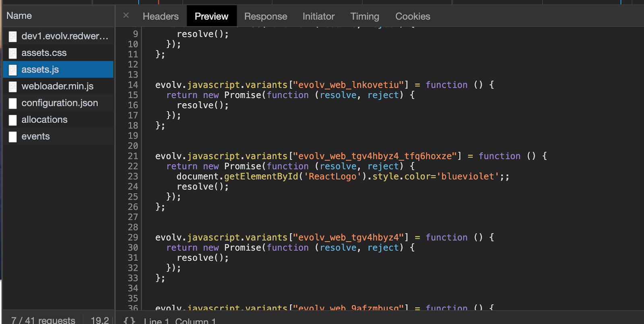Click 'ReactLogo' string on line 23
The image size is (644, 324).
[332, 176]
